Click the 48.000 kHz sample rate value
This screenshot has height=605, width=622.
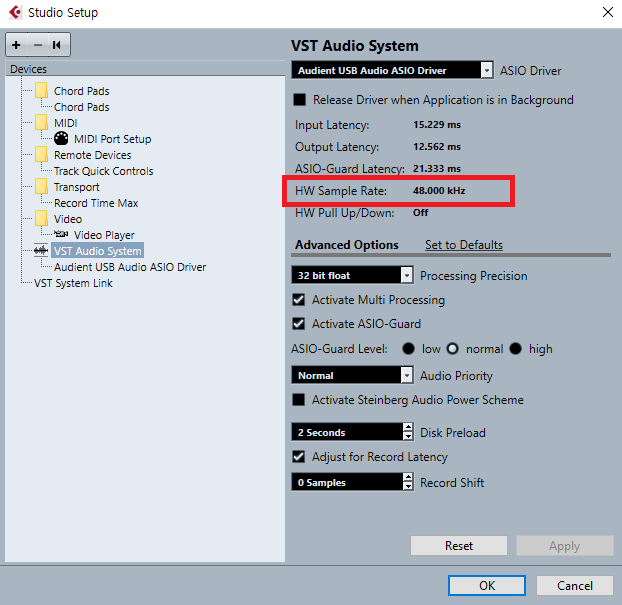click(439, 190)
